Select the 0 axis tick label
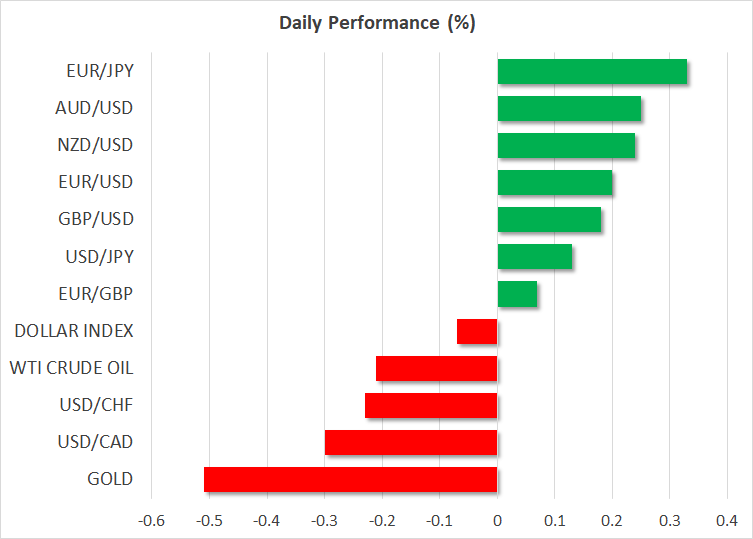 tap(497, 520)
